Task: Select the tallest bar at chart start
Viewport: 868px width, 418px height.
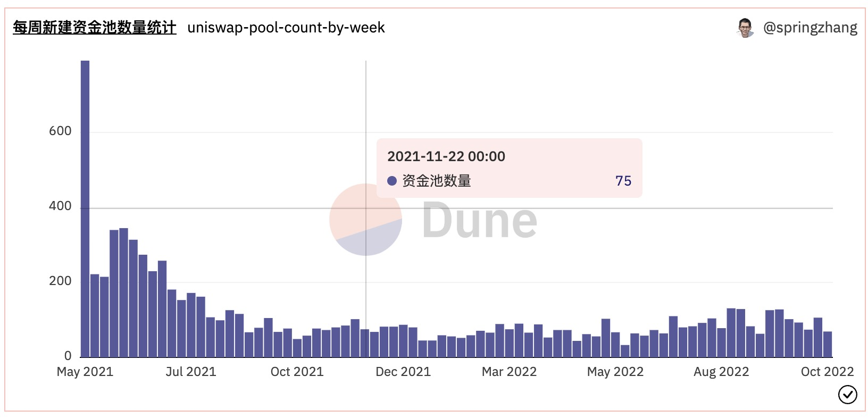Action: pyautogui.click(x=85, y=208)
